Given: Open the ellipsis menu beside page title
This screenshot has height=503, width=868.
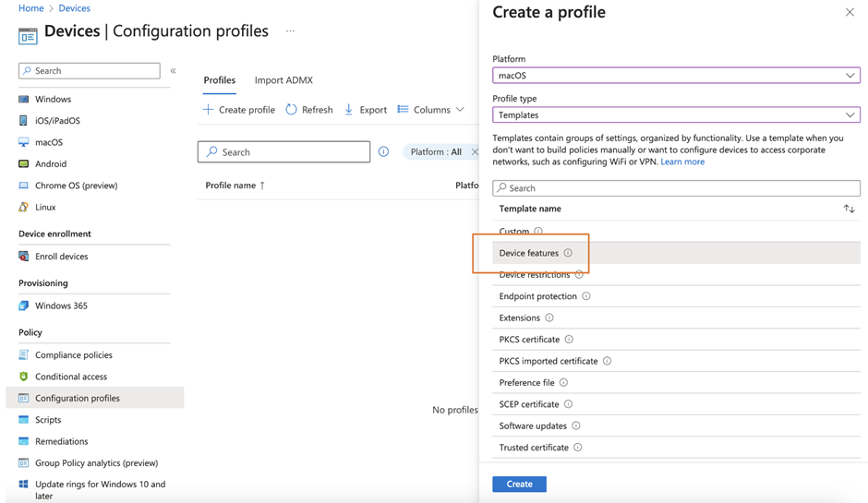Looking at the screenshot, I should pos(290,31).
